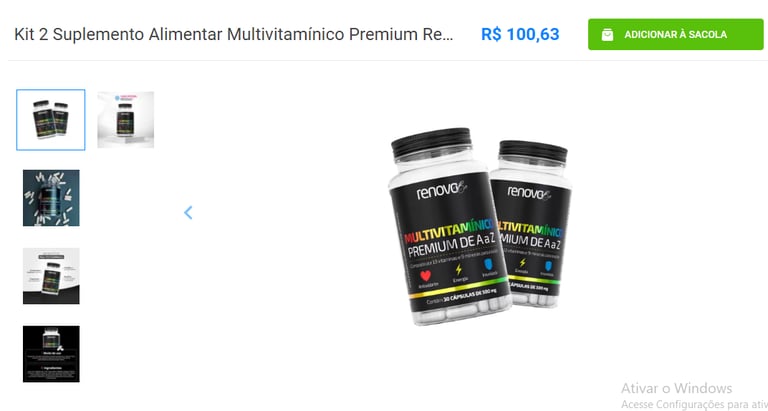Click the black cap of the back bottle
Screen dimensions: 768x411
(x=533, y=152)
